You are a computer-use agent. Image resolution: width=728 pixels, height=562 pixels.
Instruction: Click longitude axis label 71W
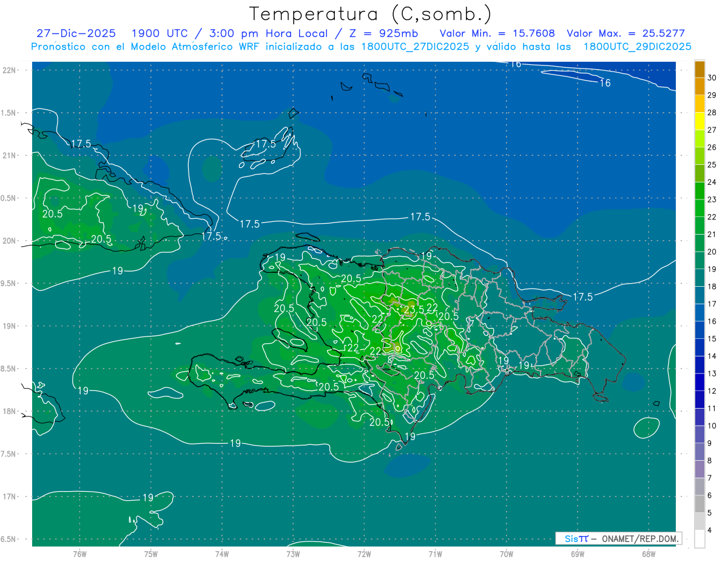(x=435, y=554)
